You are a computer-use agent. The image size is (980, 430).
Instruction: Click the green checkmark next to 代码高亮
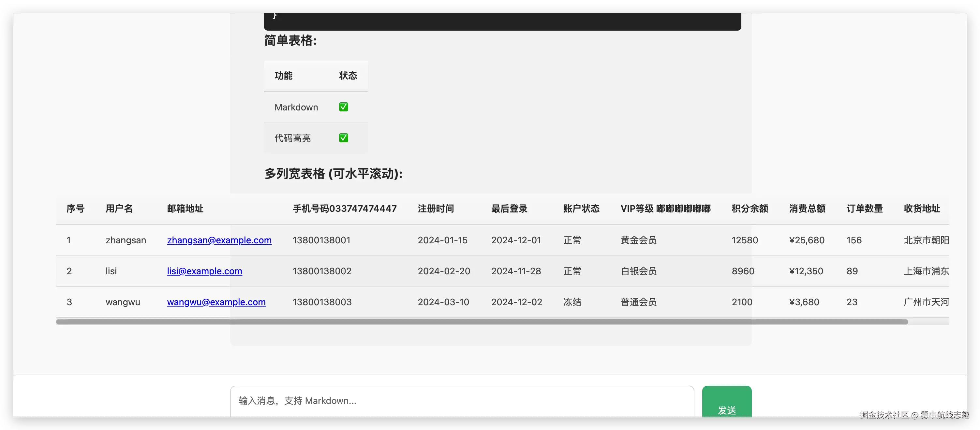pyautogui.click(x=344, y=138)
